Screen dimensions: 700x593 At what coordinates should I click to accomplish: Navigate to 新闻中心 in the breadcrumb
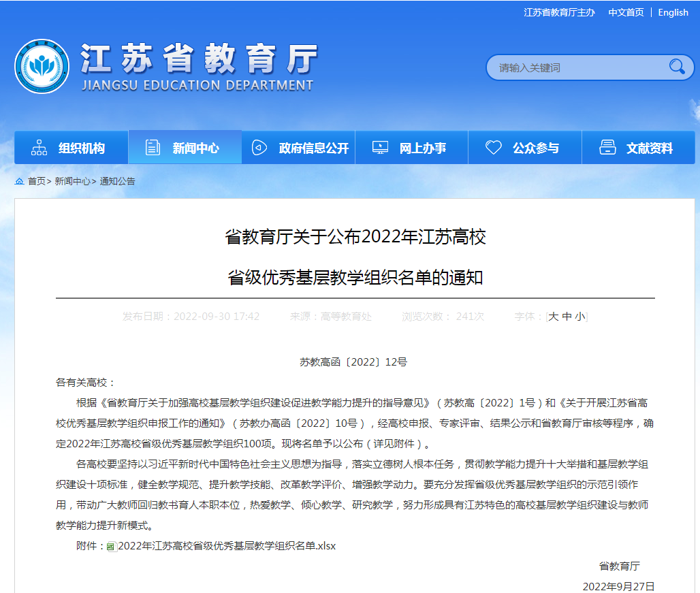click(x=72, y=181)
